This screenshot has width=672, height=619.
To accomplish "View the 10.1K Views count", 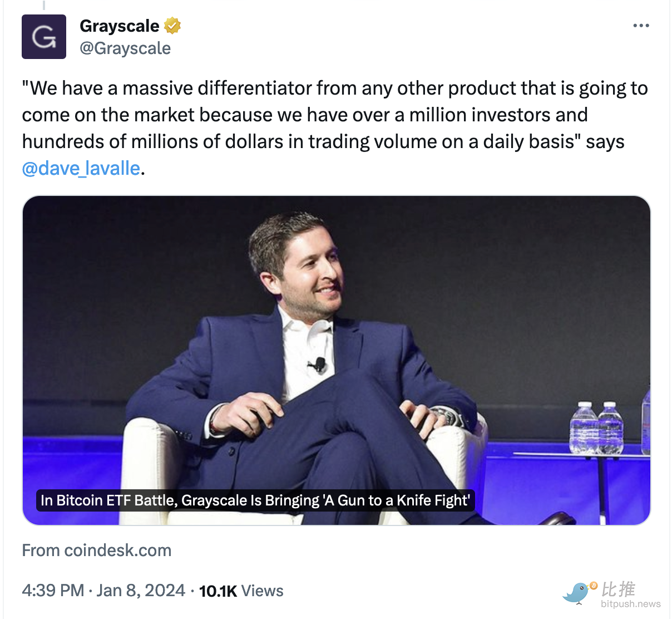I will (x=241, y=591).
